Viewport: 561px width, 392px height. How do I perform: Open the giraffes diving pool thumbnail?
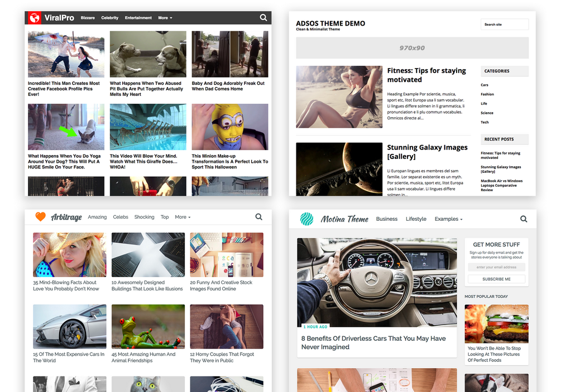coord(148,127)
